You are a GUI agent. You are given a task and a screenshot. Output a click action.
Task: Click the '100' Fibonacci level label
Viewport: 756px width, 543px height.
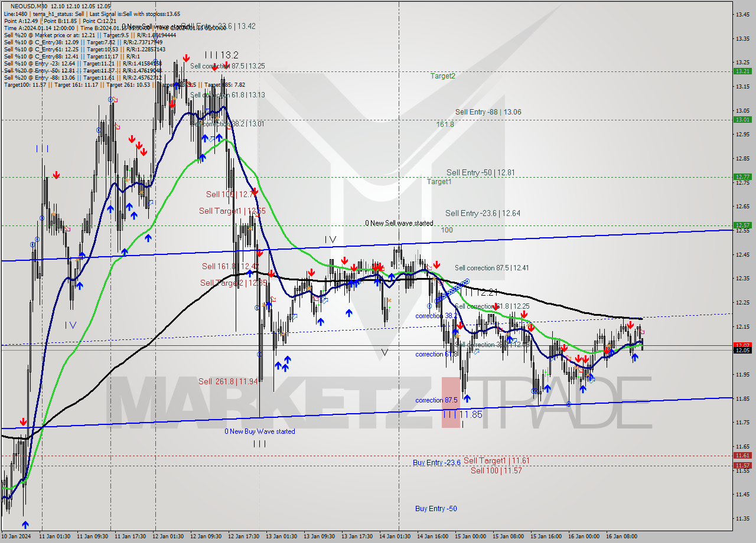coord(447,230)
